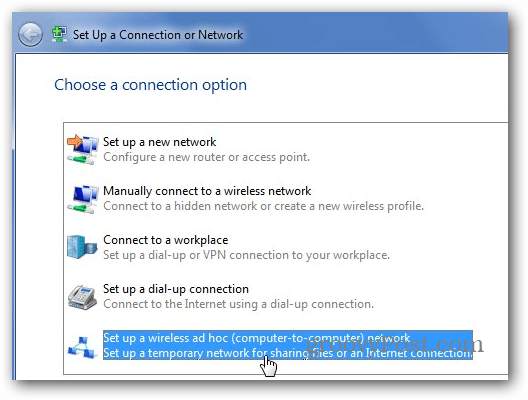Click the 'Manually connect to a wireless network' icon
Image resolution: width=528 pixels, height=400 pixels.
coord(82,198)
